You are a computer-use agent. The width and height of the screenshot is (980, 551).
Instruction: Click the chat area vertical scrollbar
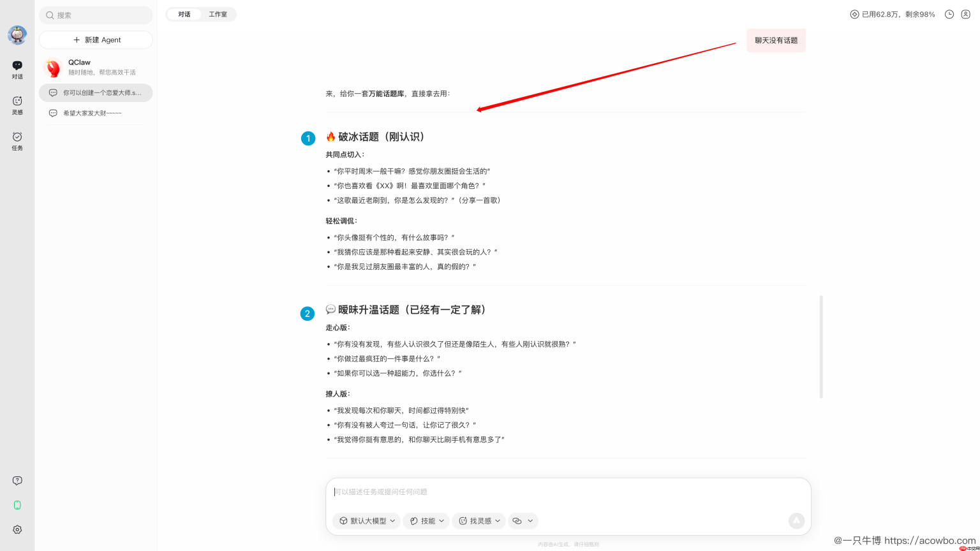(x=821, y=347)
